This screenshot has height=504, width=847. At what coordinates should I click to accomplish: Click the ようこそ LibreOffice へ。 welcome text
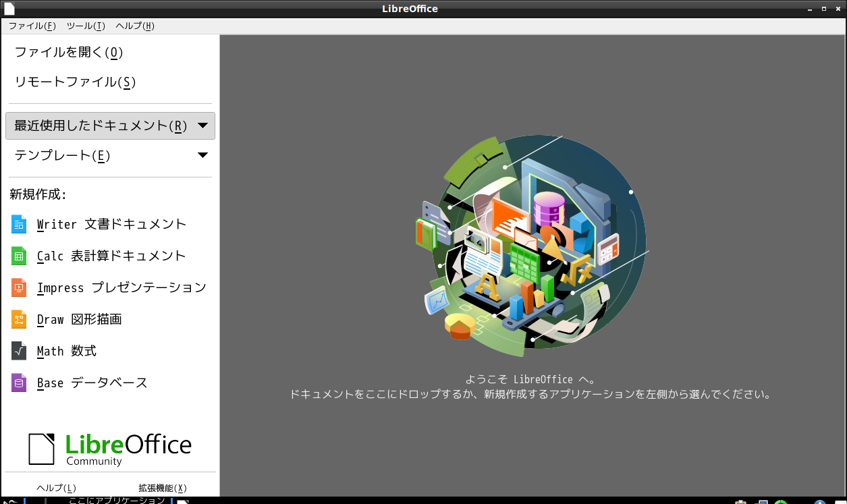[531, 379]
